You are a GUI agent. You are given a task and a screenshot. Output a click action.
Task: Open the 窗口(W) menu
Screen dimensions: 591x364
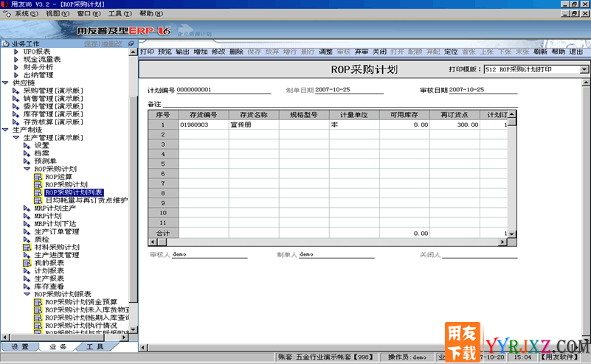tap(89, 13)
